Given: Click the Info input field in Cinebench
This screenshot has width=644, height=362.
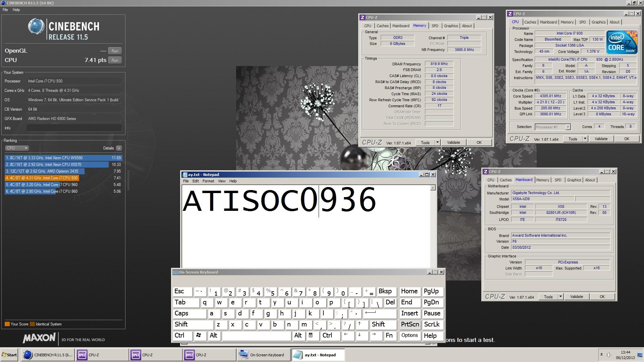Looking at the screenshot, I should pyautogui.click(x=74, y=128).
